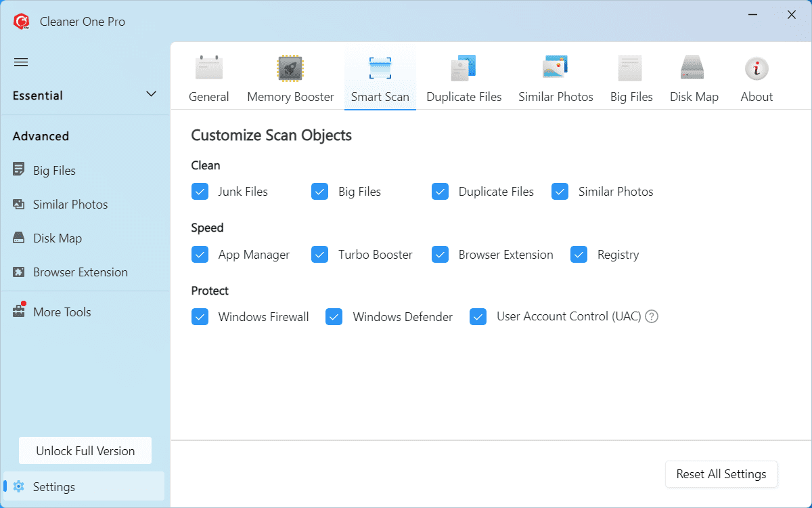Toggle the Browser Extension checkbox
Viewport: 812px width, 508px height.
coord(440,255)
